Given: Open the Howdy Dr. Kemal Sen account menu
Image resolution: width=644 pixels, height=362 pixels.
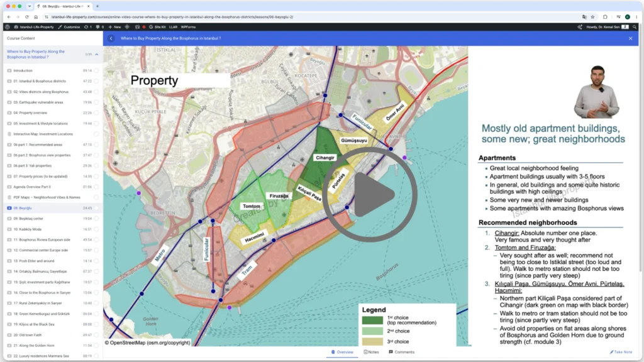Looking at the screenshot, I should (608, 27).
